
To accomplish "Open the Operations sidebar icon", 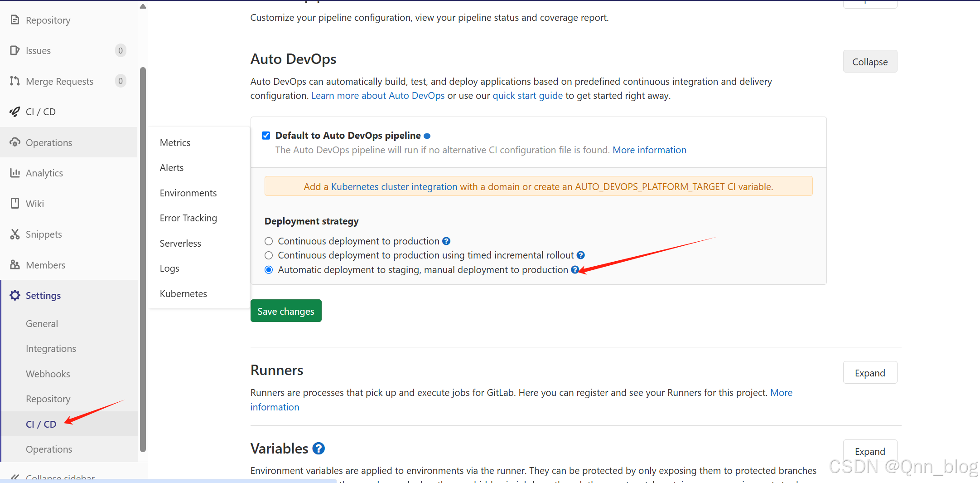I will coord(15,142).
